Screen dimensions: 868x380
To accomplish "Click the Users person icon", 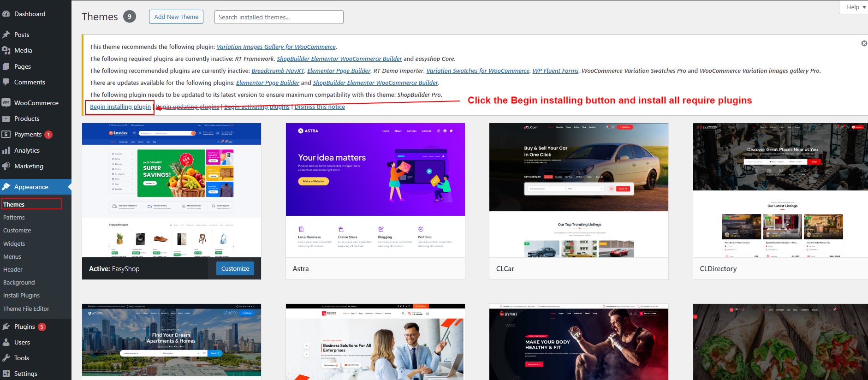I will point(6,342).
